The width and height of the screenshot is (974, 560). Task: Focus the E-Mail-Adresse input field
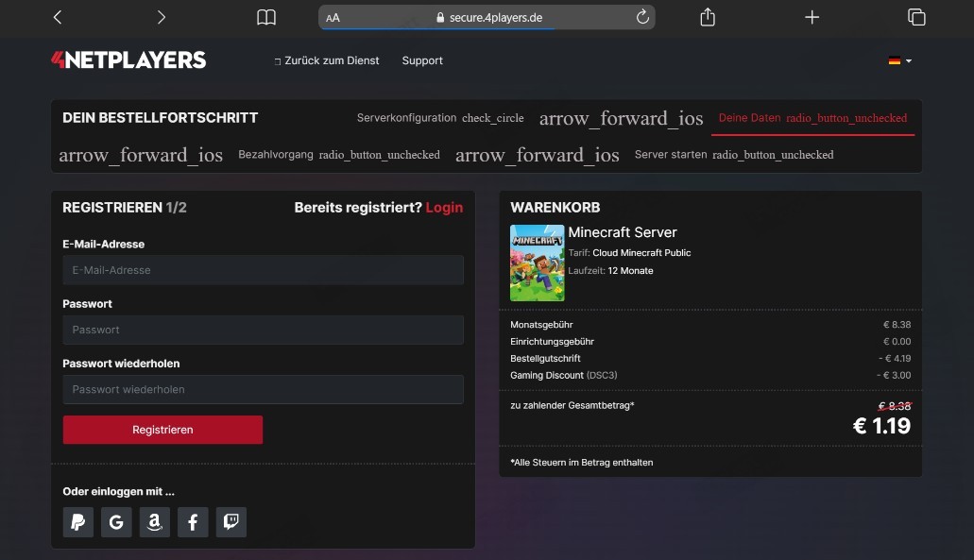[263, 269]
